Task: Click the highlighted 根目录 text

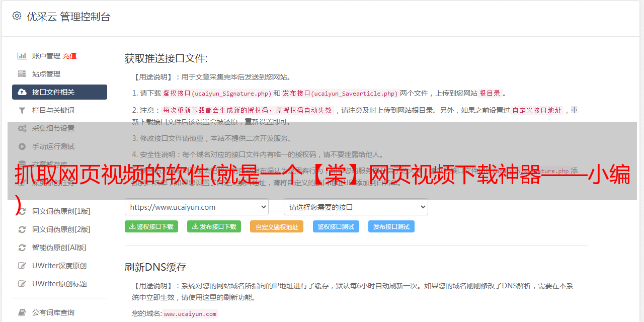Action: point(490,93)
